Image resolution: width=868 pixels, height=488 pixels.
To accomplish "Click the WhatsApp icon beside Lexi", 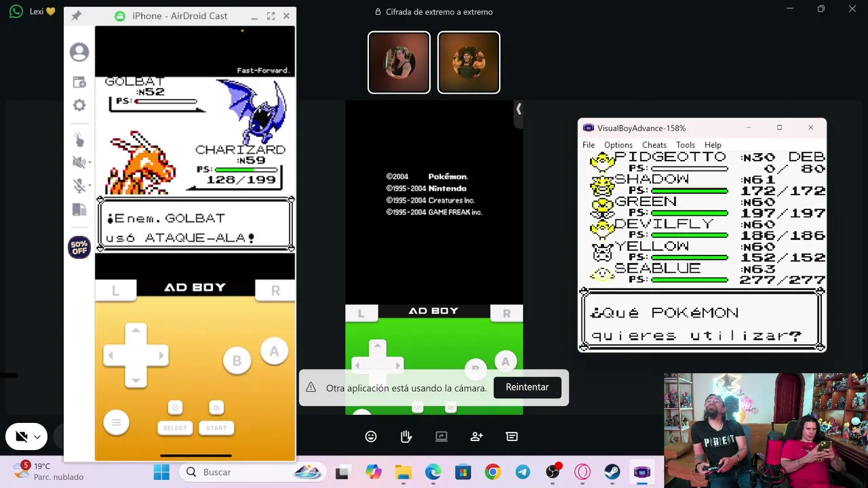I will (16, 12).
